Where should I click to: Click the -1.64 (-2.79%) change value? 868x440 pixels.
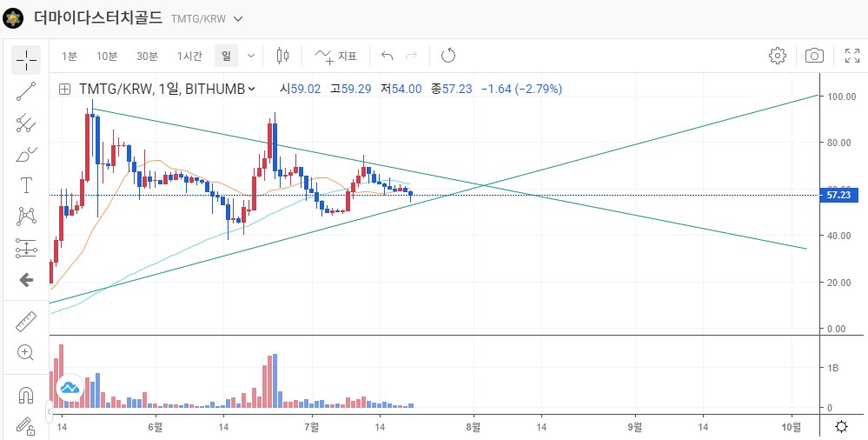pyautogui.click(x=521, y=89)
